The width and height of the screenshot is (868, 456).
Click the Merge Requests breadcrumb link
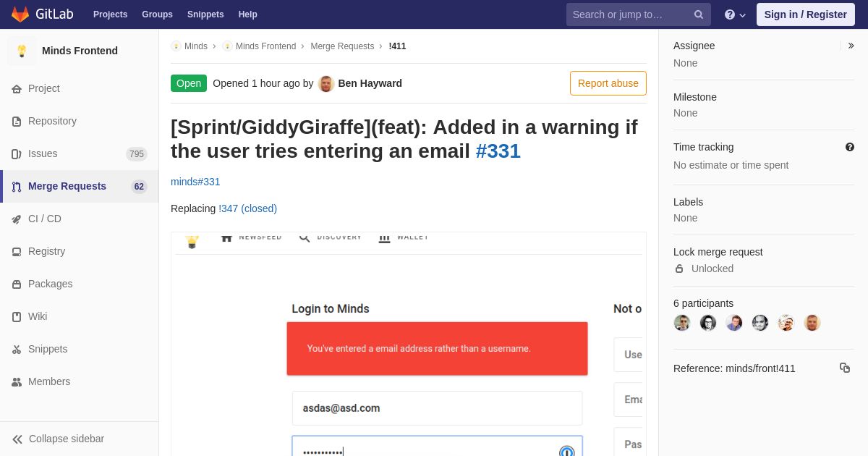(342, 46)
